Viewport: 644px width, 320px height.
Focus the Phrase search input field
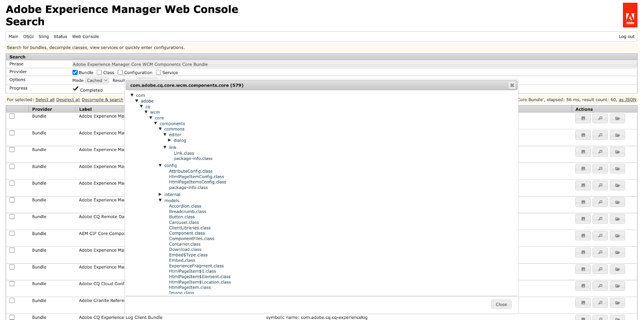point(354,64)
